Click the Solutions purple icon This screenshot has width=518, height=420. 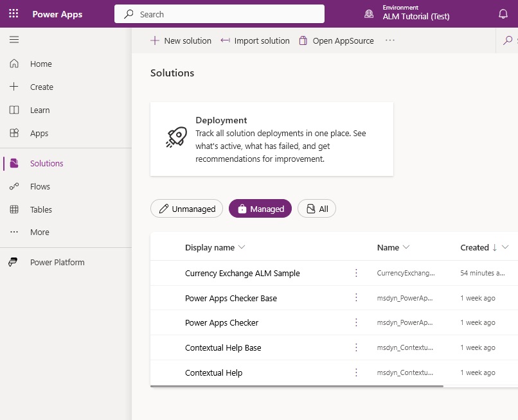[14, 163]
